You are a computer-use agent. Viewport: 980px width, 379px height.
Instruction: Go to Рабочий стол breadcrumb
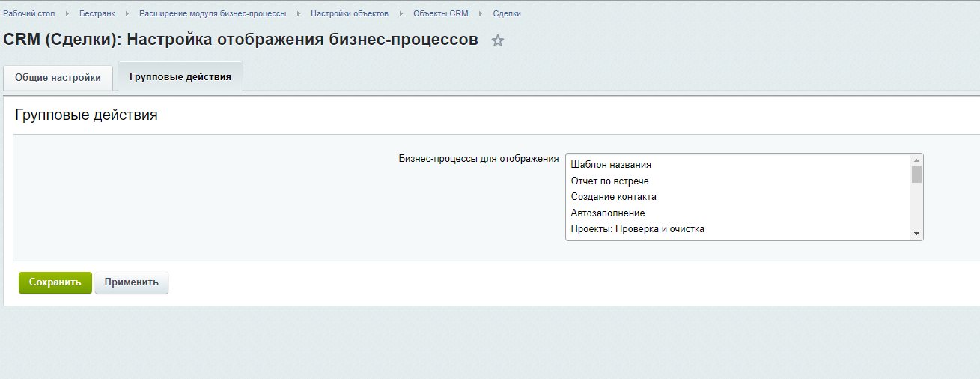click(x=29, y=13)
